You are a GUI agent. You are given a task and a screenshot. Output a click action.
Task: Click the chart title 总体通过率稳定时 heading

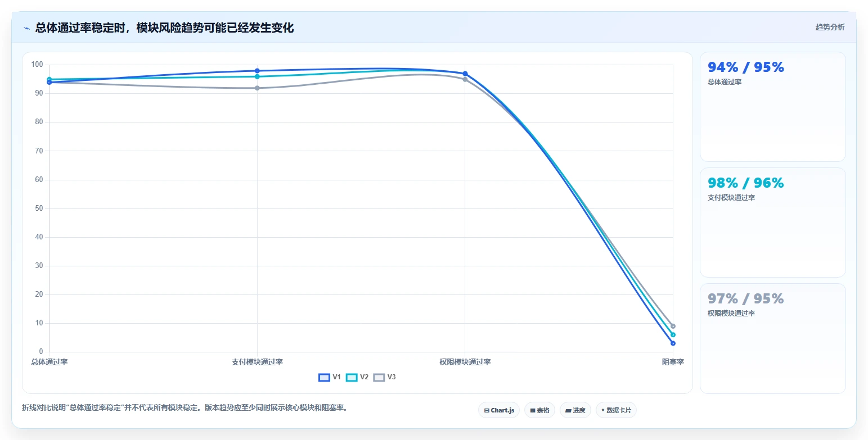coord(164,28)
